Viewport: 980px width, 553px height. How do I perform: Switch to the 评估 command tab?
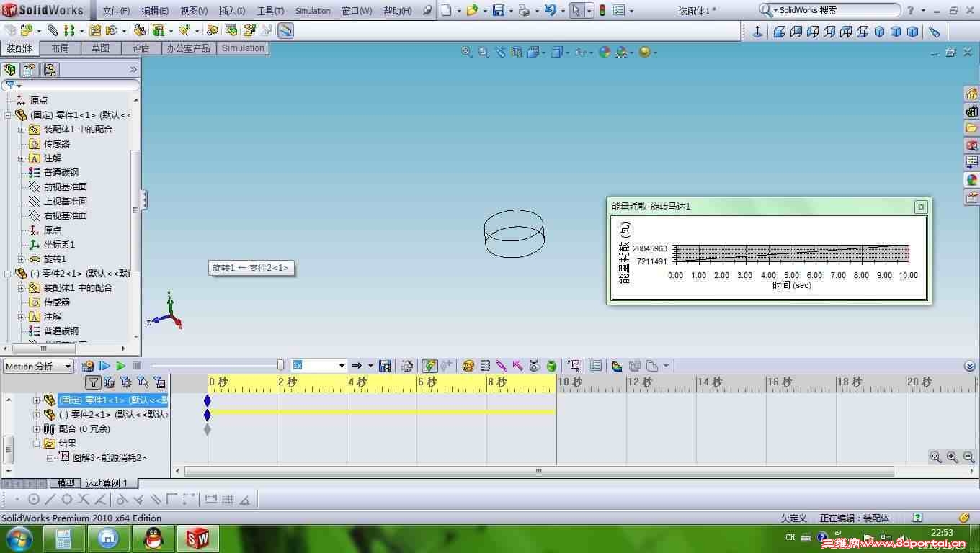[141, 48]
